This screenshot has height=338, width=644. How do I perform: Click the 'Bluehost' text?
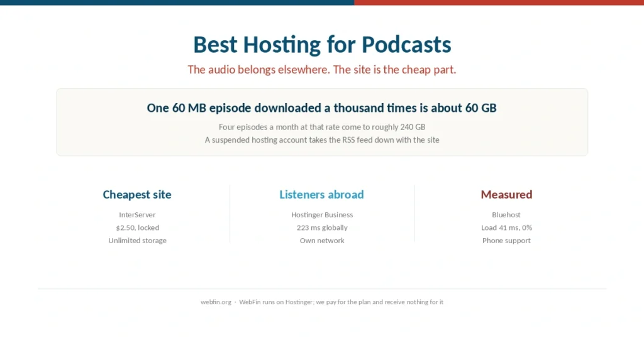pos(506,214)
